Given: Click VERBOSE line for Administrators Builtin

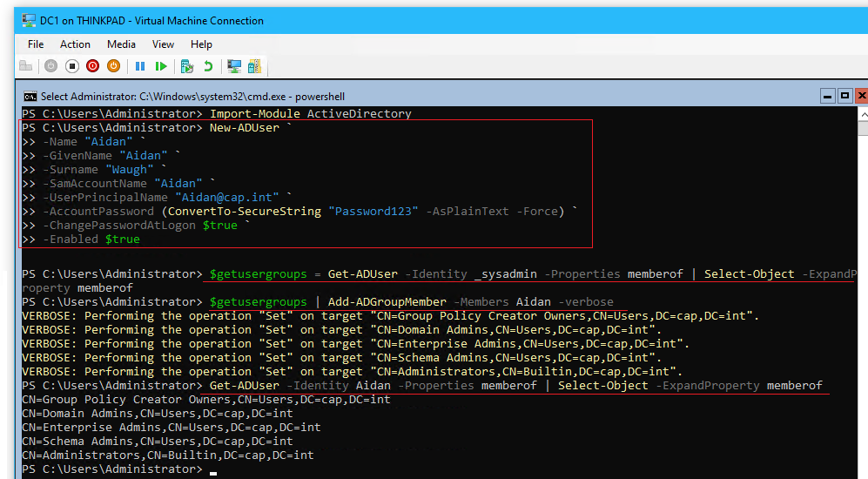Looking at the screenshot, I should (x=352, y=372).
